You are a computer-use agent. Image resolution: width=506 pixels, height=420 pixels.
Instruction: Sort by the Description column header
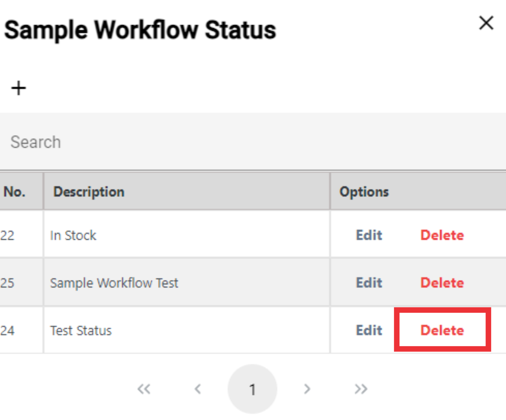pyautogui.click(x=89, y=192)
